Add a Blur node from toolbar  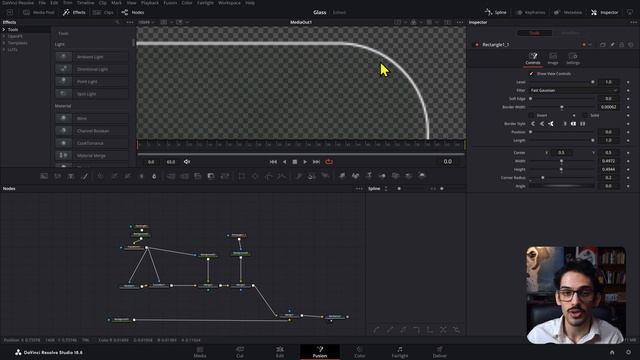[154, 176]
